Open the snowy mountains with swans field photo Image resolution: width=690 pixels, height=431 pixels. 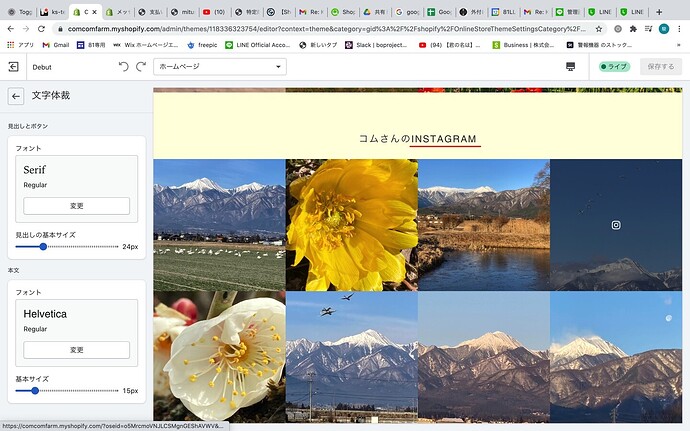point(220,225)
